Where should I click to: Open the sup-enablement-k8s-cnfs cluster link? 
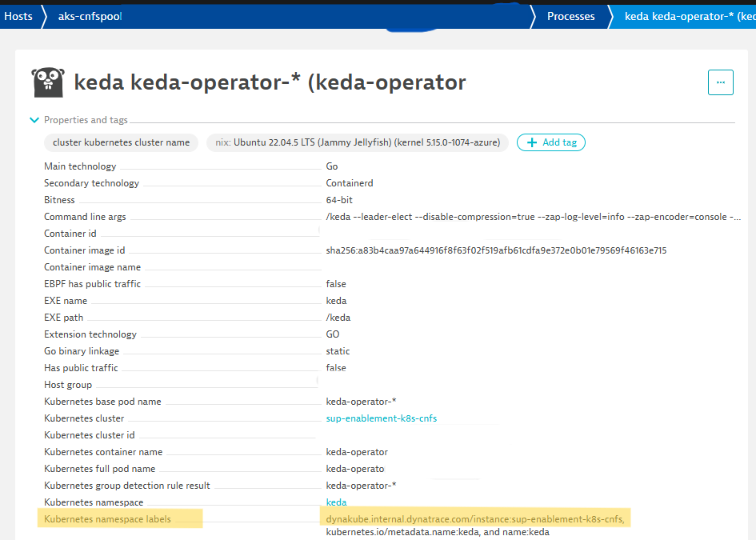pyautogui.click(x=382, y=418)
